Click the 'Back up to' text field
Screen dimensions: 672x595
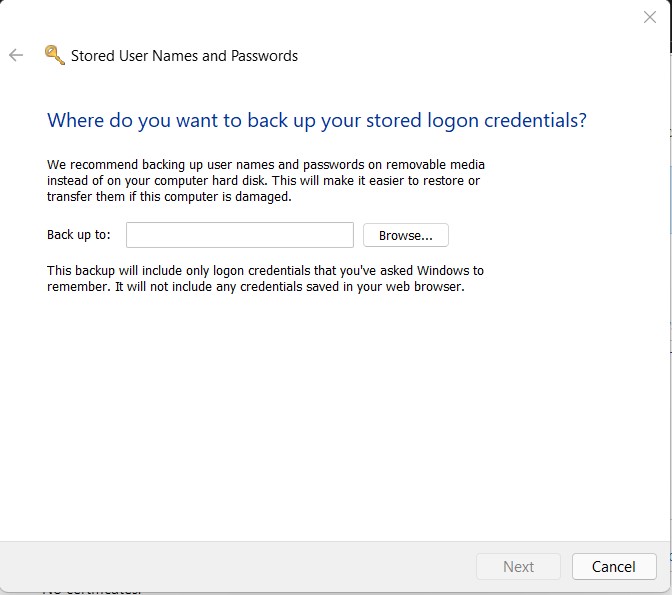239,235
